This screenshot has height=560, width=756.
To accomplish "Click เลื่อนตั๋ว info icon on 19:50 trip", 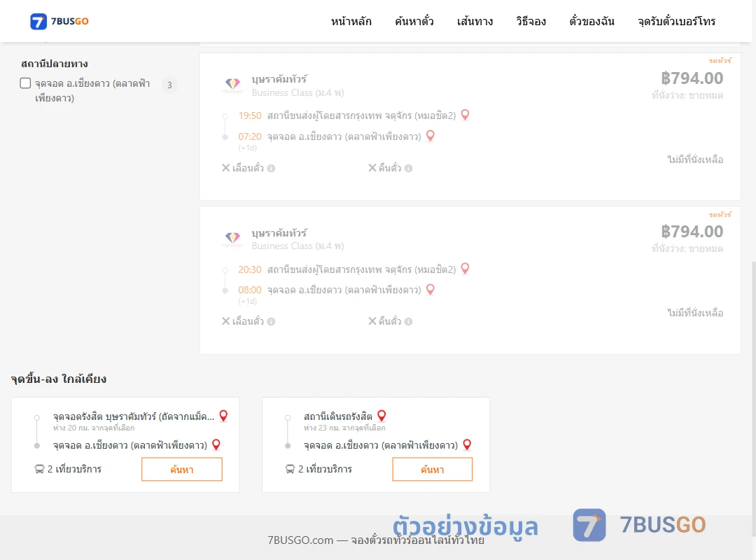I will pos(271,168).
